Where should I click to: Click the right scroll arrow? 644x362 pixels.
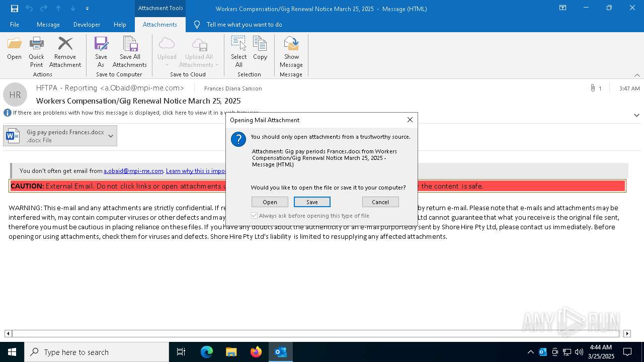(x=627, y=333)
